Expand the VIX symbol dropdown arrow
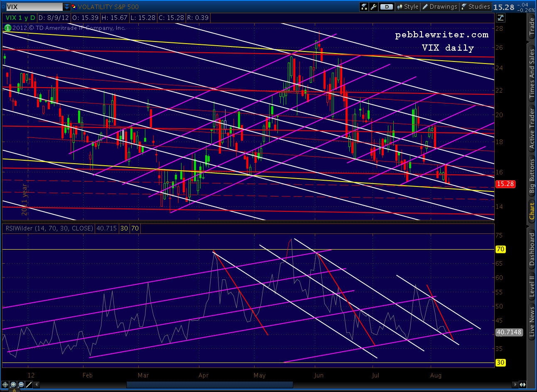The width and height of the screenshot is (537, 392). coord(67,7)
